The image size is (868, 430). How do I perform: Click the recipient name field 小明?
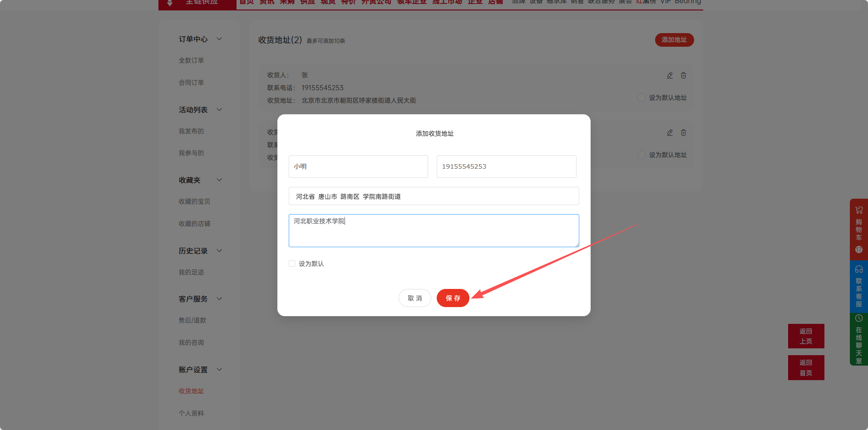(x=358, y=166)
